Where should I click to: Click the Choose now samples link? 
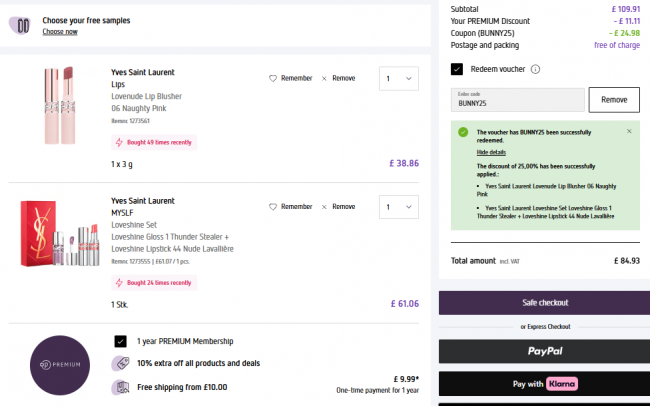click(59, 32)
